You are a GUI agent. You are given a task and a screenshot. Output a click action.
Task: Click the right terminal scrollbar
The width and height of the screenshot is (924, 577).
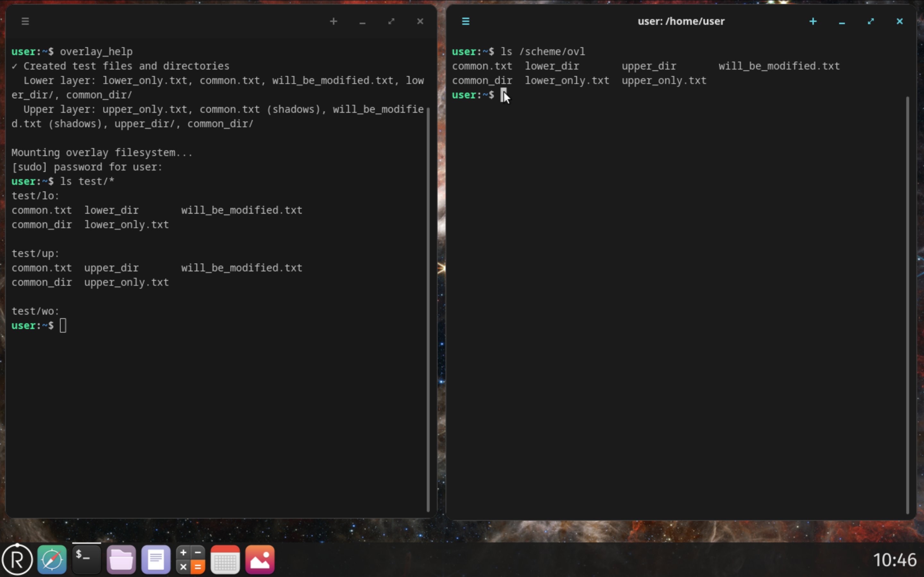907,305
